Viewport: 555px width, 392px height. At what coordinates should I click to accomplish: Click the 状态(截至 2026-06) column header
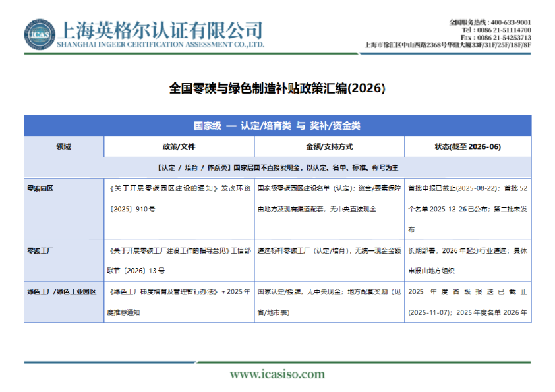pyautogui.click(x=467, y=146)
